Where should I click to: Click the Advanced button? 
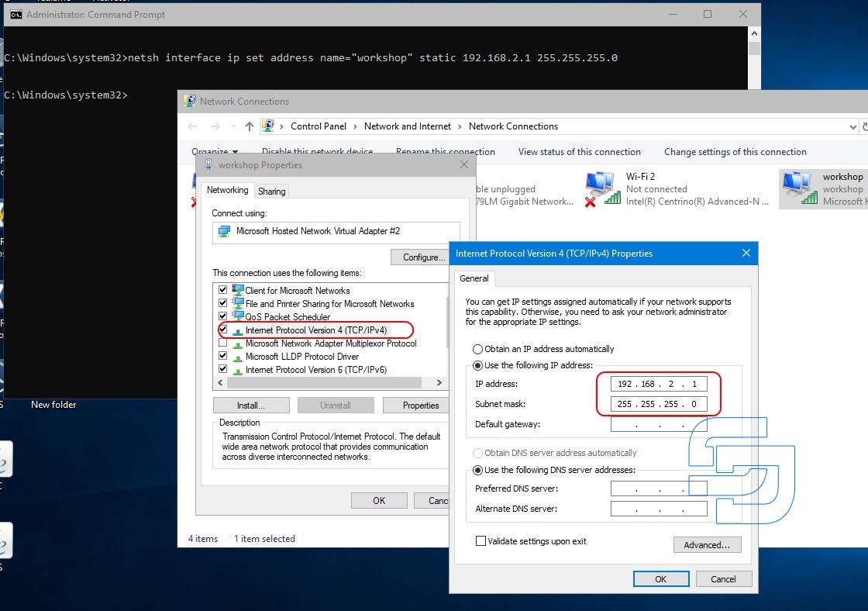[x=706, y=544]
